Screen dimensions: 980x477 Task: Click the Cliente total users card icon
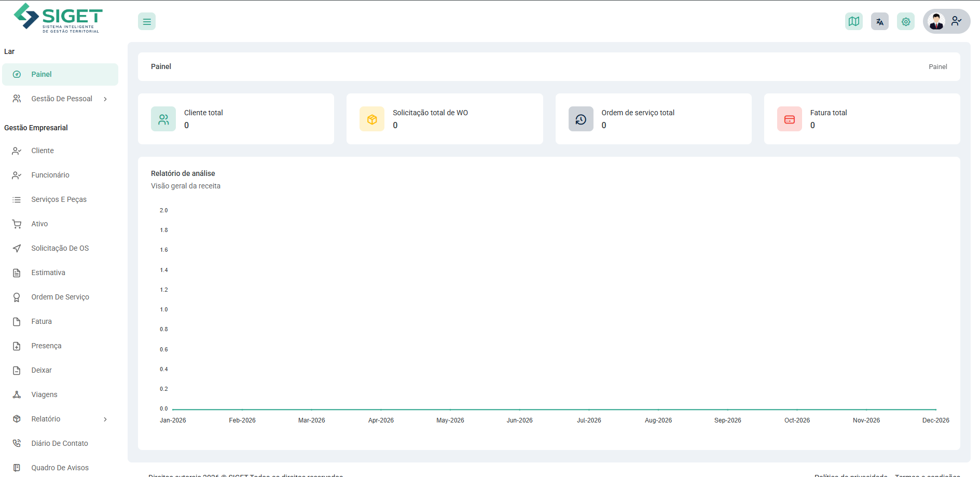(x=163, y=119)
